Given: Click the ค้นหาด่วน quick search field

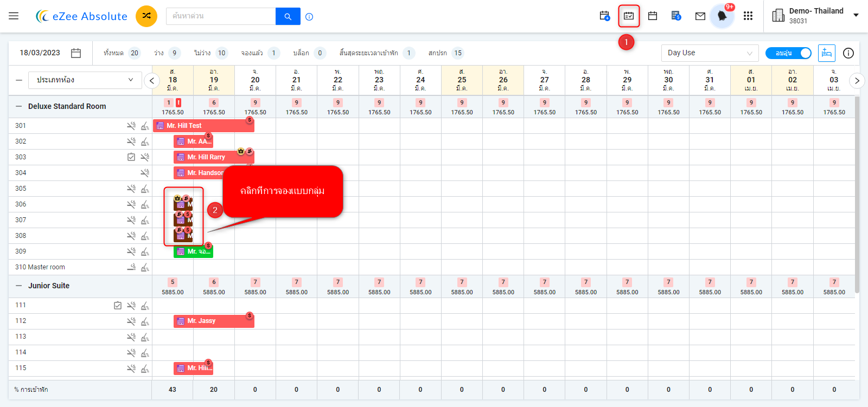Looking at the screenshot, I should (x=221, y=16).
